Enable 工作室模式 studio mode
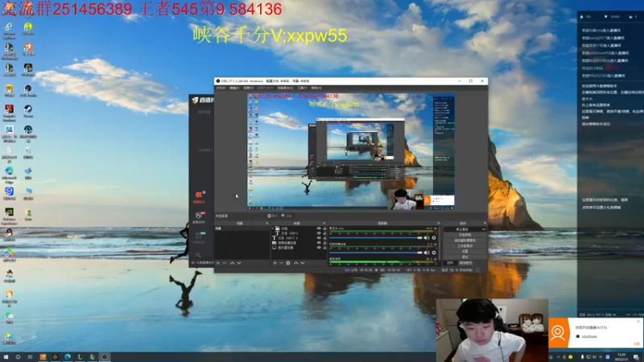Viewport: 644px width, 362px height. pyautogui.click(x=465, y=246)
